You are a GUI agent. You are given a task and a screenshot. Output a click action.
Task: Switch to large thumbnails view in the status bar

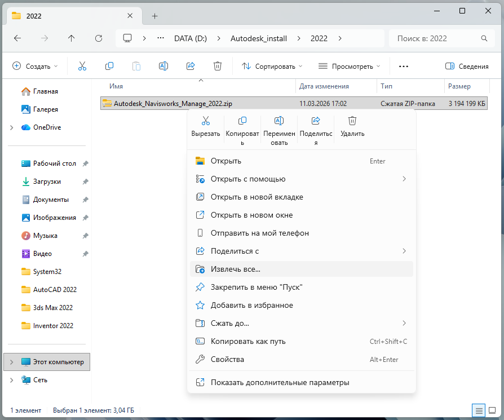[493, 410]
